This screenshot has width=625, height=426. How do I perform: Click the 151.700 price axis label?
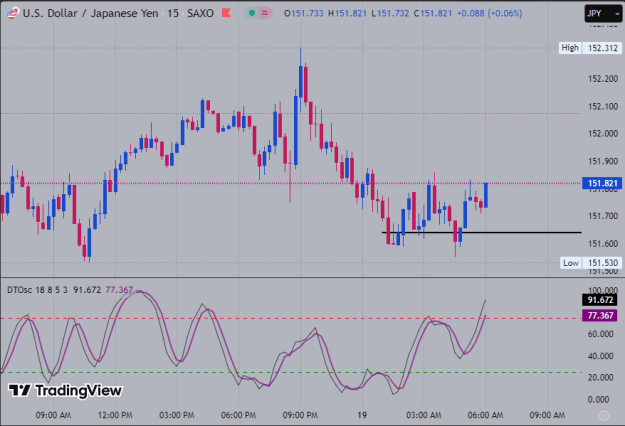603,216
